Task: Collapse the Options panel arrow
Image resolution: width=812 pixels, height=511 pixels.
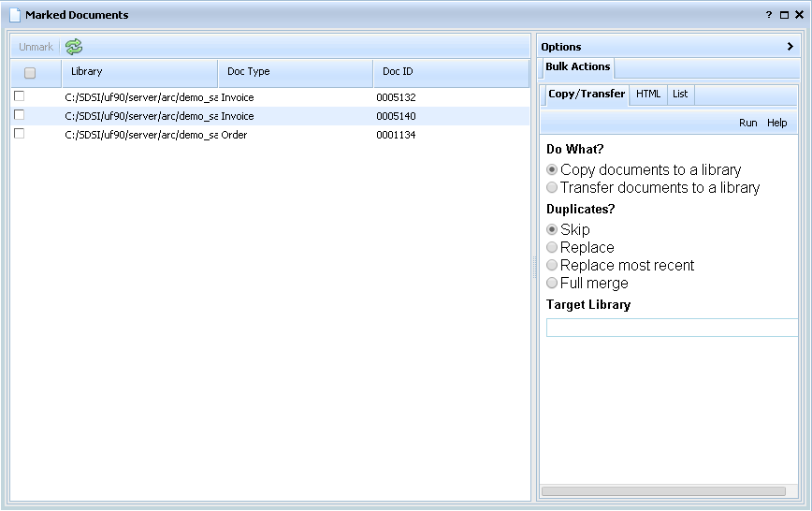Action: [790, 46]
